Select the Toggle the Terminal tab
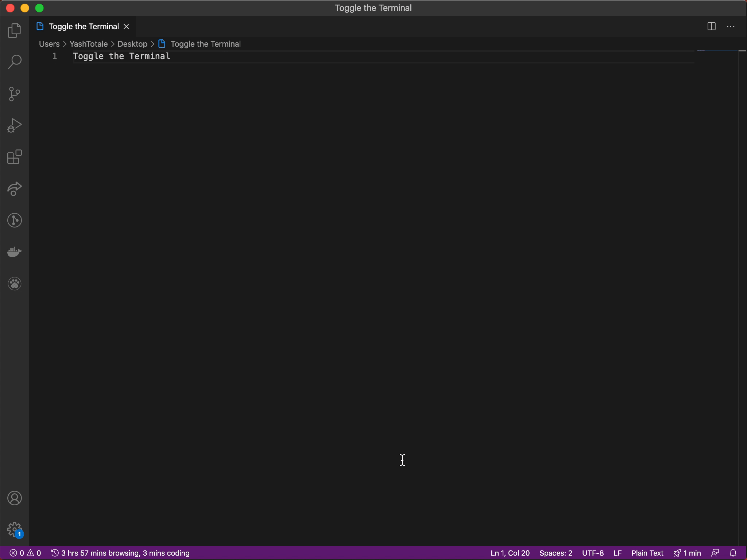The image size is (747, 560). click(x=83, y=26)
